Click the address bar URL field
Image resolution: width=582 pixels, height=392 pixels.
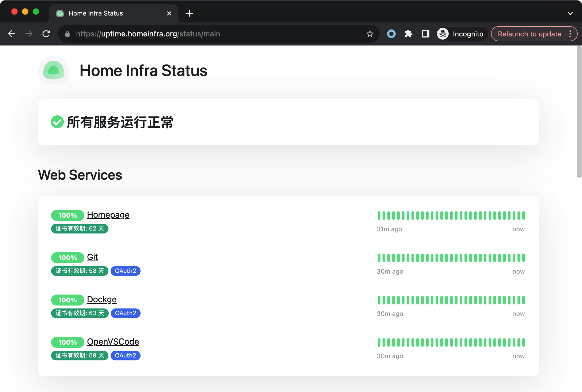[x=214, y=34]
